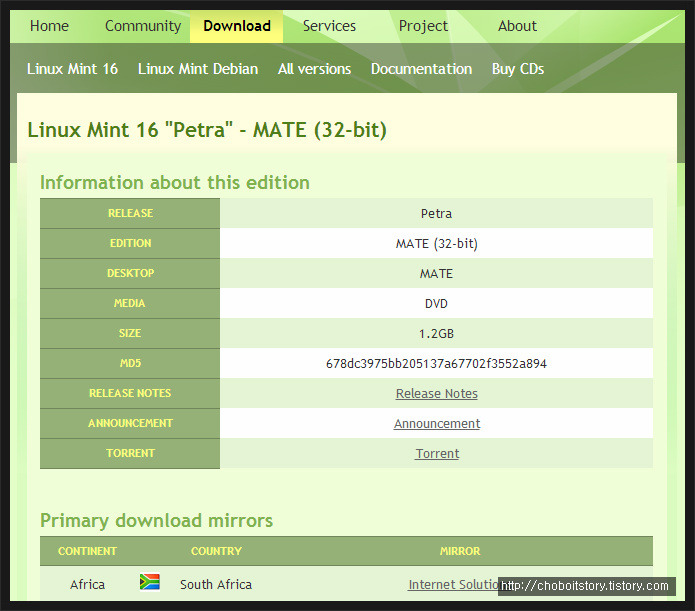Open the Release Notes link
The height and width of the screenshot is (611, 695).
pos(437,394)
